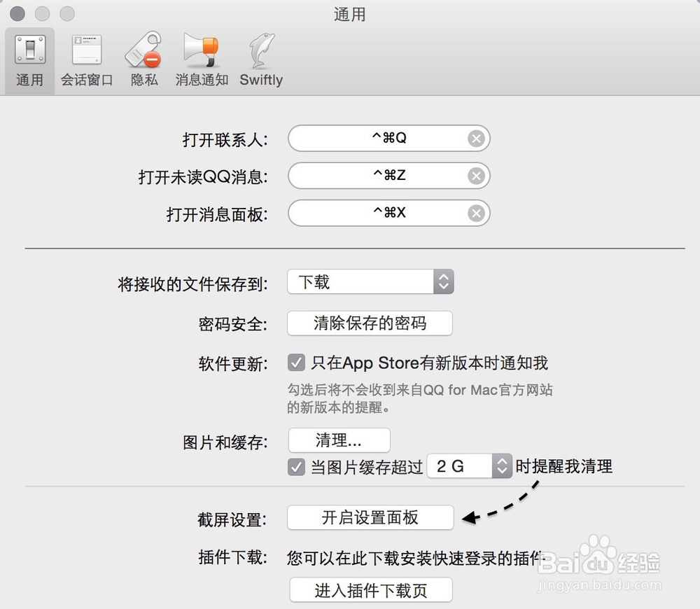Click the 插件下载 label

tap(232, 557)
